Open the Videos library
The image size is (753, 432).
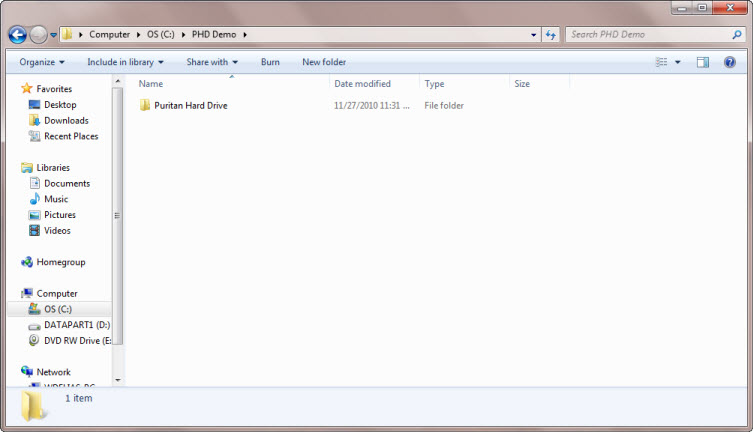point(57,230)
